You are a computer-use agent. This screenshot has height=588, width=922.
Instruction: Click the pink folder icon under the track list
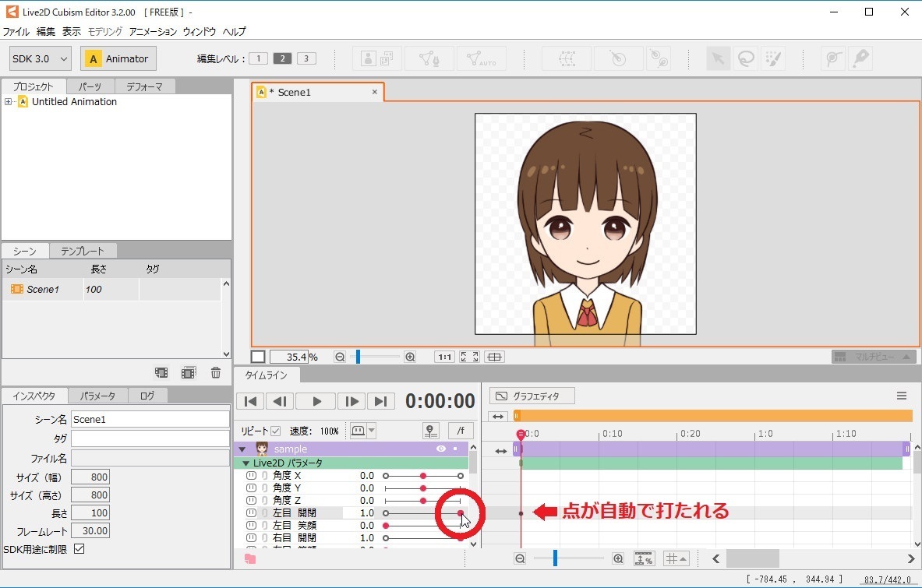click(250, 558)
